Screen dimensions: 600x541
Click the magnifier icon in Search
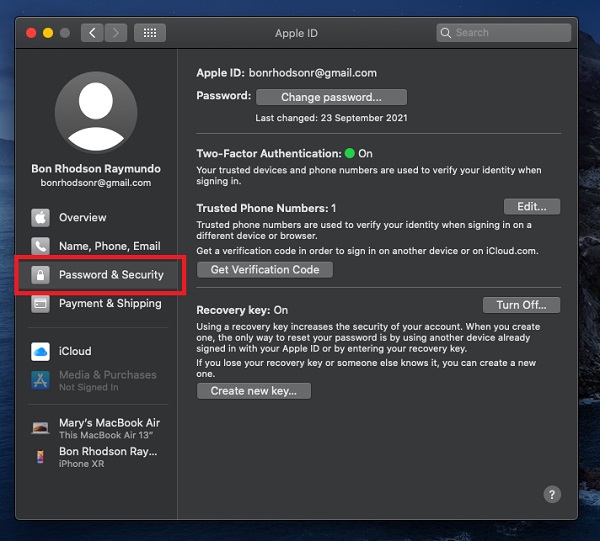tap(445, 33)
